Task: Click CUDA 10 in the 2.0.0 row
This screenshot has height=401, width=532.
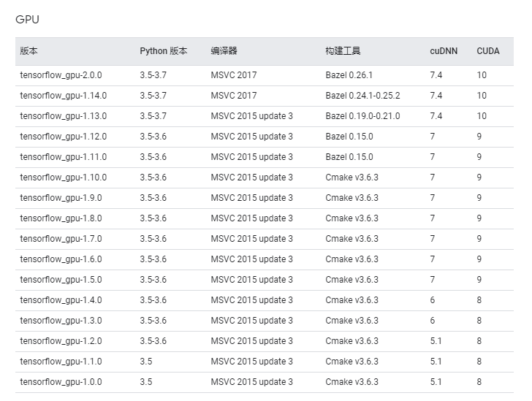Action: click(x=482, y=75)
